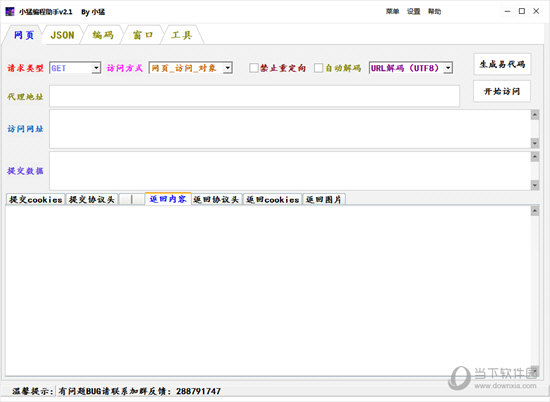Enable the 禁止重定向 checkbox
Screen dimensions: 550x402
[254, 68]
